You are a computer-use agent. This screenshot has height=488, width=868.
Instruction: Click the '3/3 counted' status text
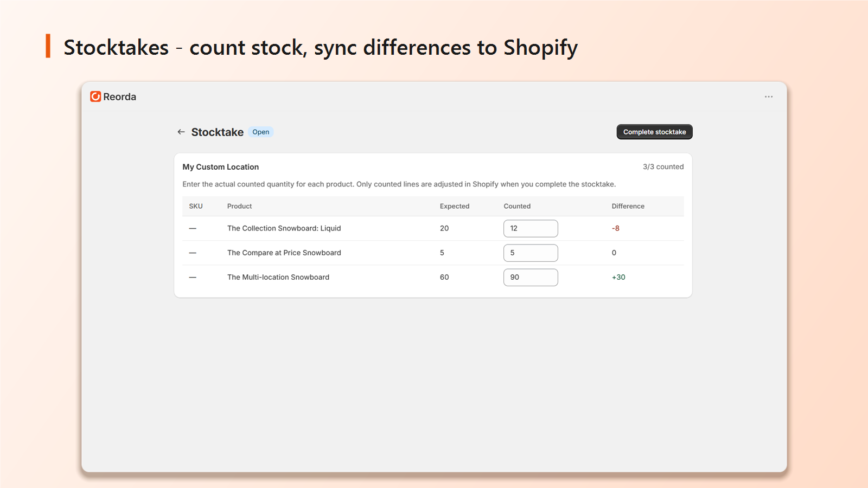point(663,166)
